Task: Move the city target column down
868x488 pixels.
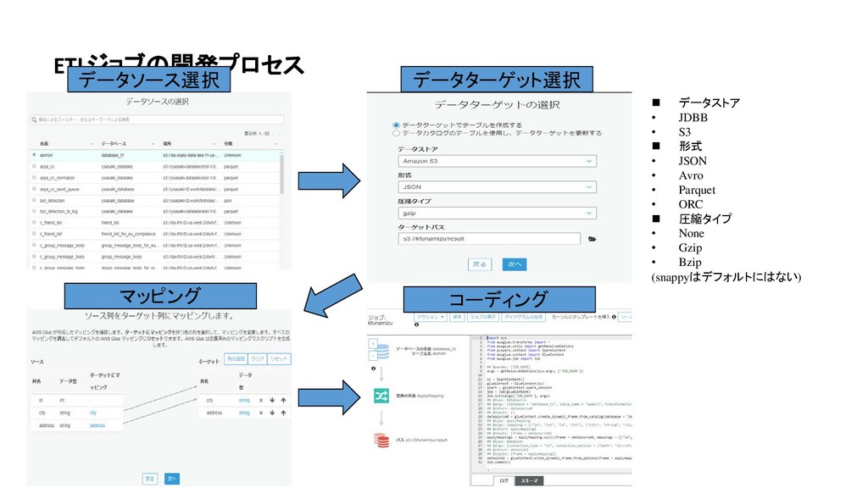Action: coord(272,400)
